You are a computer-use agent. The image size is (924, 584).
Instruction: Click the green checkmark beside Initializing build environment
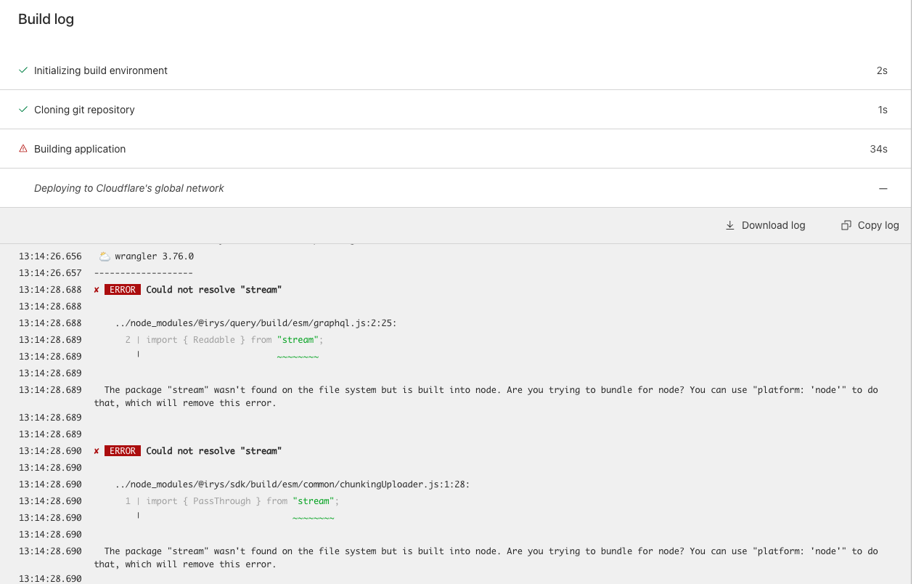[x=23, y=70]
